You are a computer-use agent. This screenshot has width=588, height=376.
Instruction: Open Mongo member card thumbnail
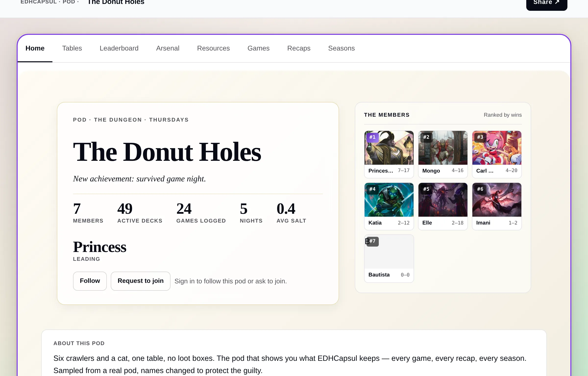(x=443, y=148)
